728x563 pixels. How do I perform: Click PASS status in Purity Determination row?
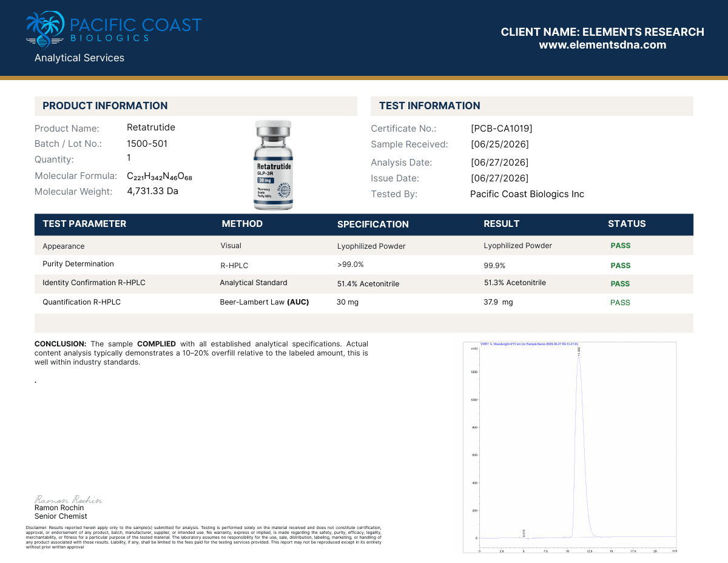point(621,266)
